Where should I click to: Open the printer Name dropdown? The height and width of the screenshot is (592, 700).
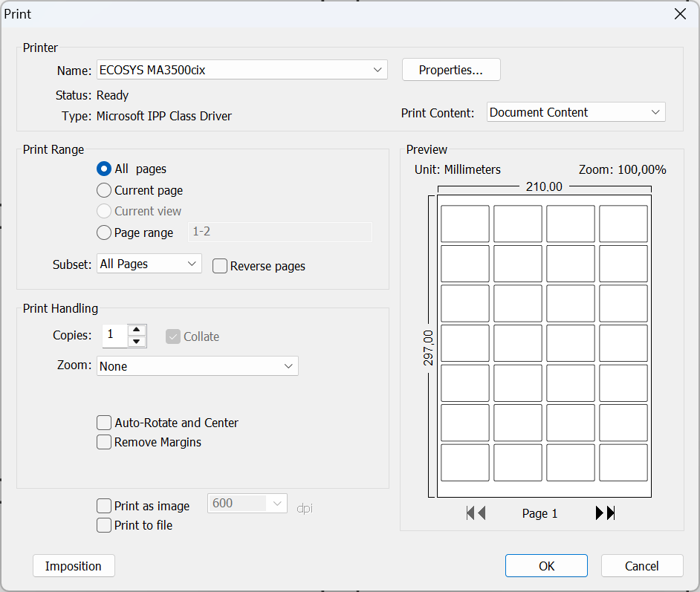pos(242,70)
